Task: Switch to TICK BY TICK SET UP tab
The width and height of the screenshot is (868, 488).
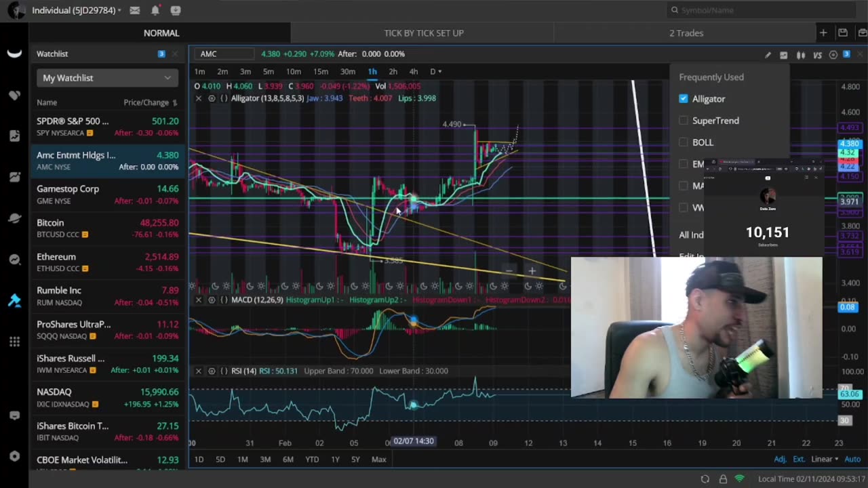Action: click(424, 33)
